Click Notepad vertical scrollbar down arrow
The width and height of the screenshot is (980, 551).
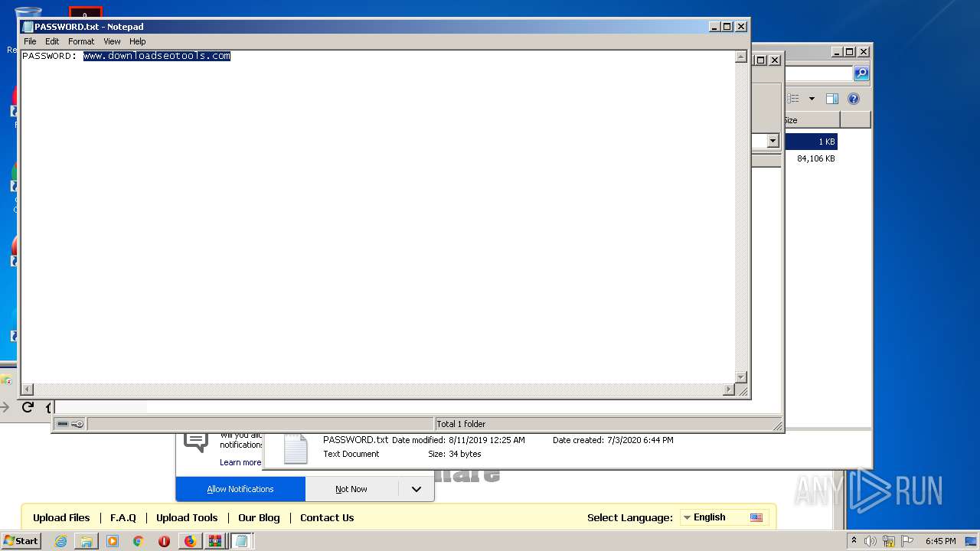(740, 377)
